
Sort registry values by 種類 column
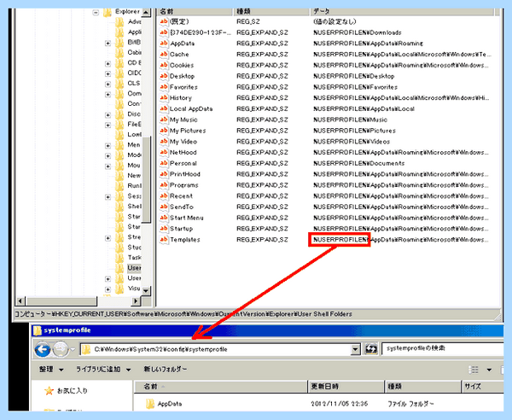(x=271, y=12)
